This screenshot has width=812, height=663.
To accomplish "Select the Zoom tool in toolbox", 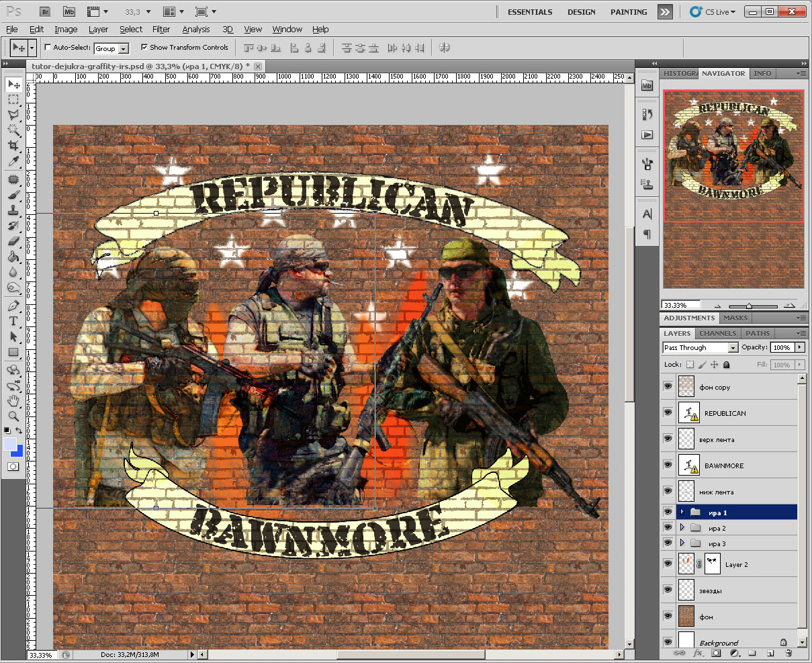I will tap(13, 416).
